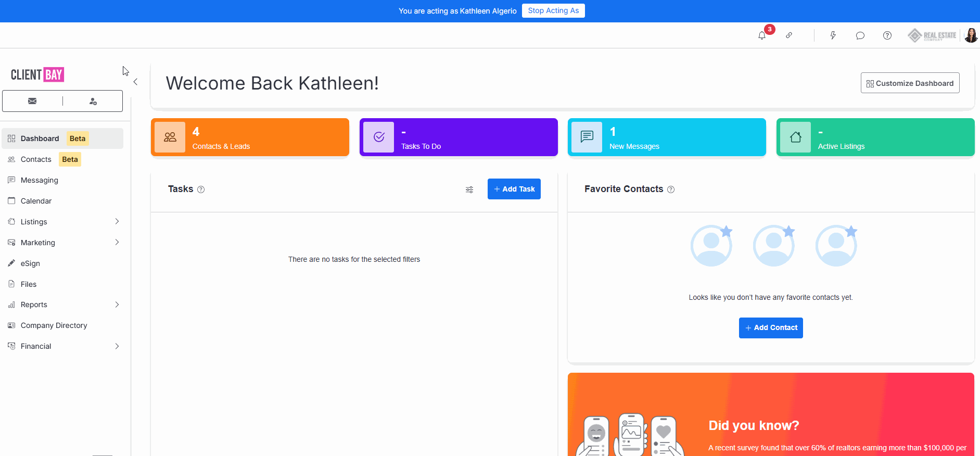This screenshot has height=456, width=980.
Task: Click the envelope icon in sidebar
Action: tap(32, 101)
